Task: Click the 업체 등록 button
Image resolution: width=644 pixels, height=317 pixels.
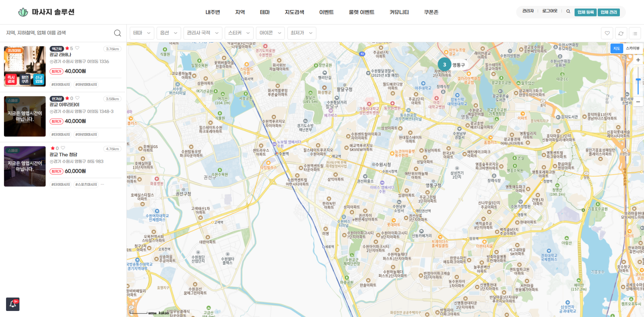Action: point(585,12)
